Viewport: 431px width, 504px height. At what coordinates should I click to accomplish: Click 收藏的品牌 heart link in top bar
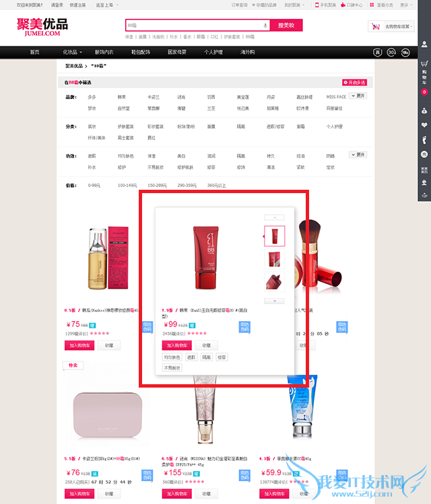click(x=264, y=5)
